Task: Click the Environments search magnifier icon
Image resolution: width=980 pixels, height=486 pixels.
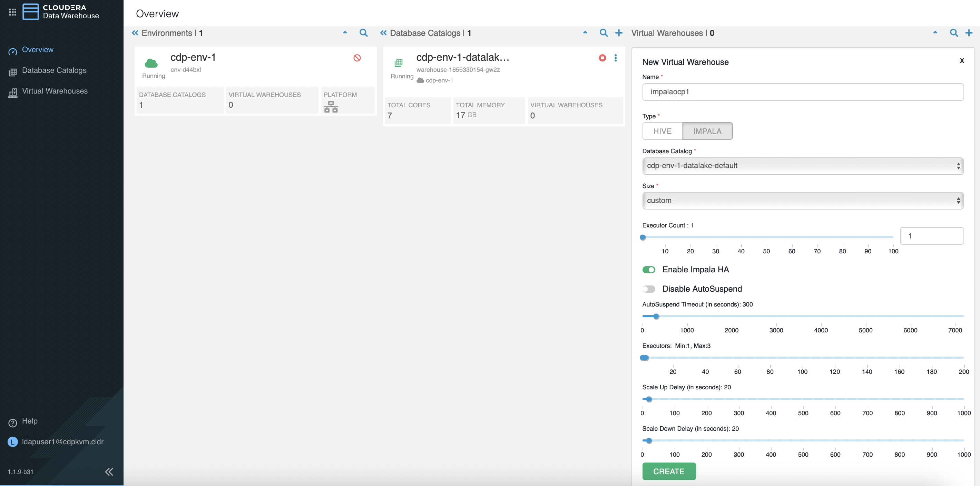Action: (x=363, y=33)
